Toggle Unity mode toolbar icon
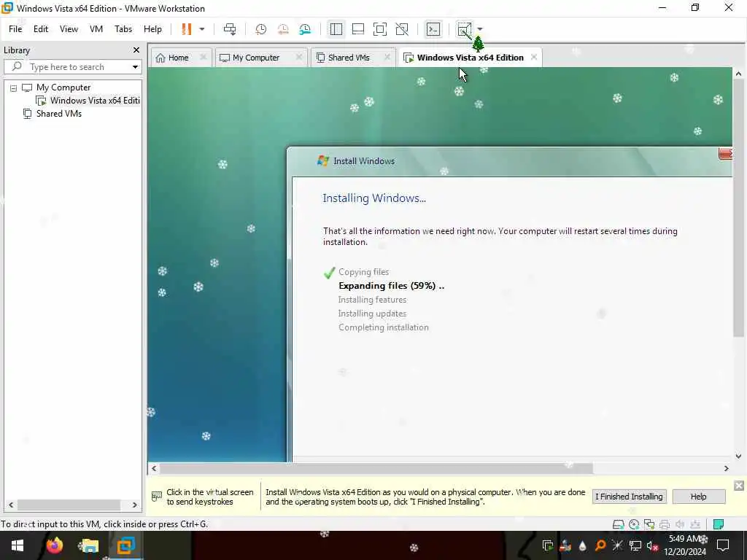747x560 pixels. tap(402, 29)
